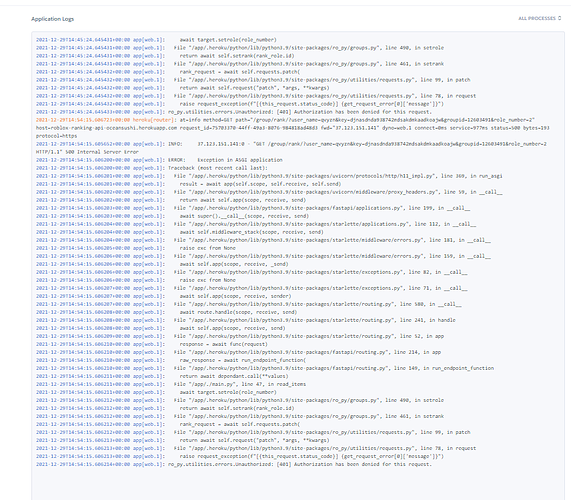Select the orange heroku[router] log entry
The image size is (571, 500).
pos(292,128)
